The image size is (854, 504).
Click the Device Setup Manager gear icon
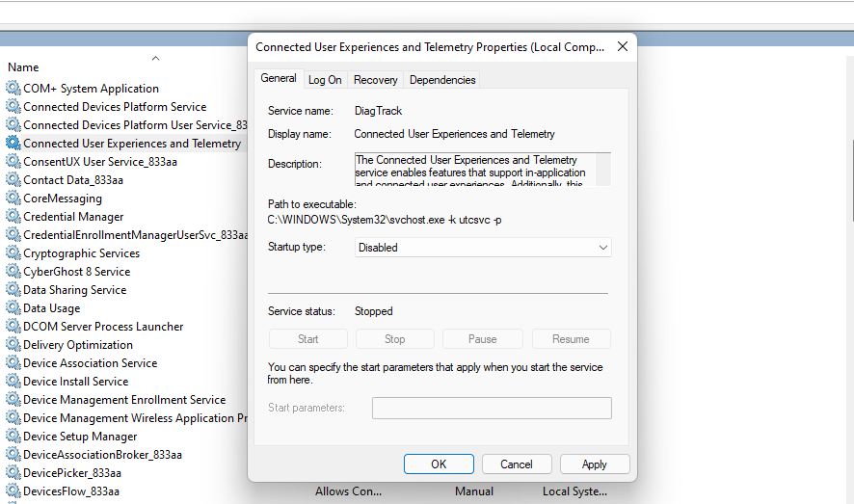click(x=13, y=437)
